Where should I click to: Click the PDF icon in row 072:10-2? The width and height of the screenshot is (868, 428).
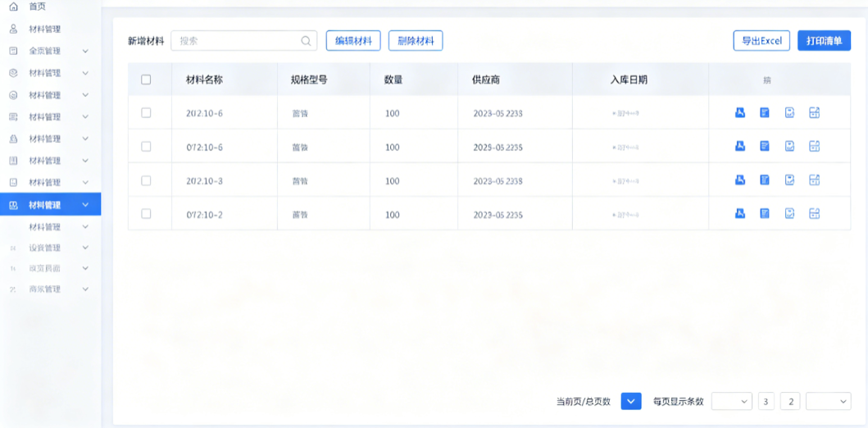740,213
